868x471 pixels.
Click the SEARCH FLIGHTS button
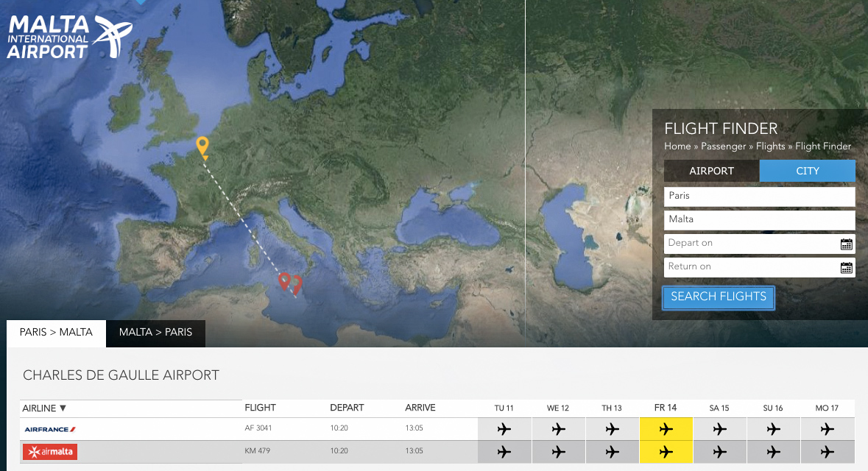(x=719, y=297)
